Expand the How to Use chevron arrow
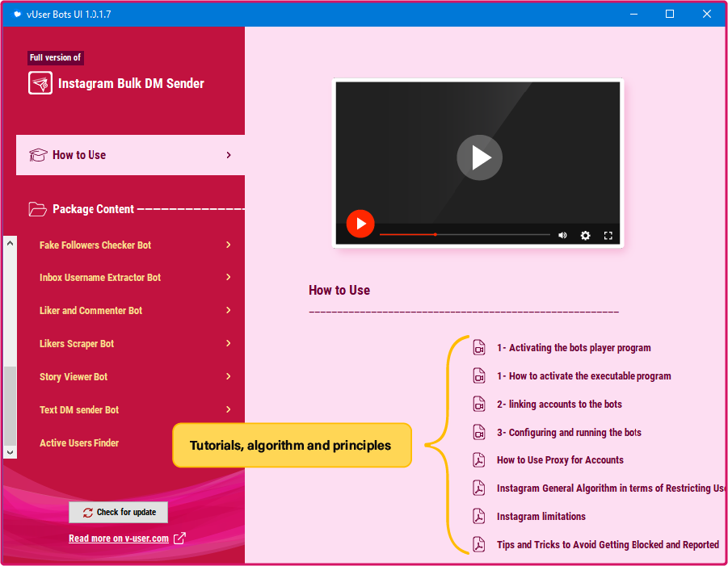Screen dimensions: 728x566 (x=229, y=155)
